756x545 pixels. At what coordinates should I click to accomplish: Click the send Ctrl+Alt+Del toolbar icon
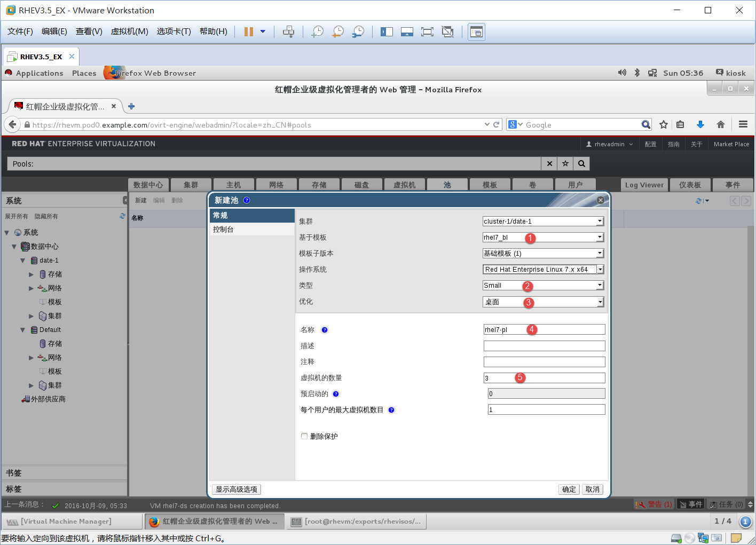click(x=288, y=31)
